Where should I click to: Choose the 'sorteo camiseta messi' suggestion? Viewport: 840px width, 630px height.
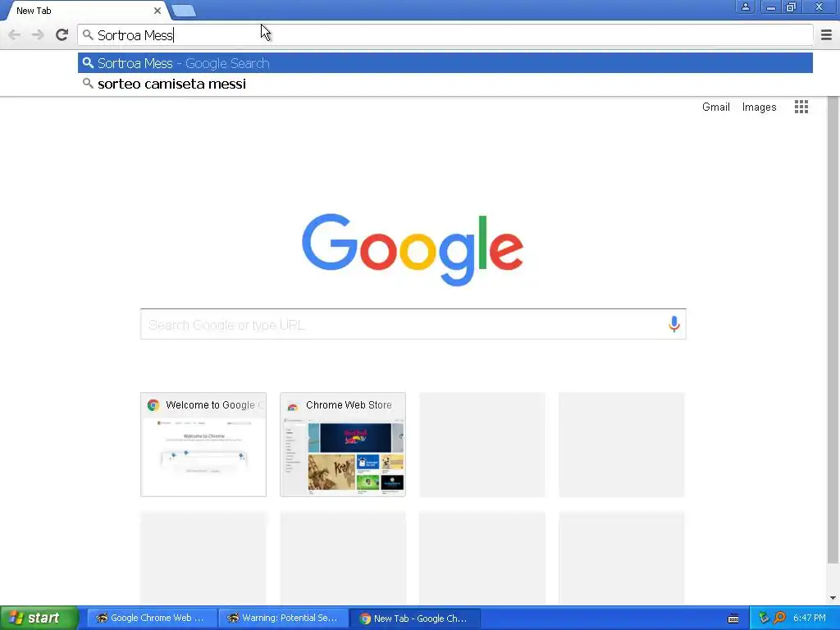tap(445, 84)
